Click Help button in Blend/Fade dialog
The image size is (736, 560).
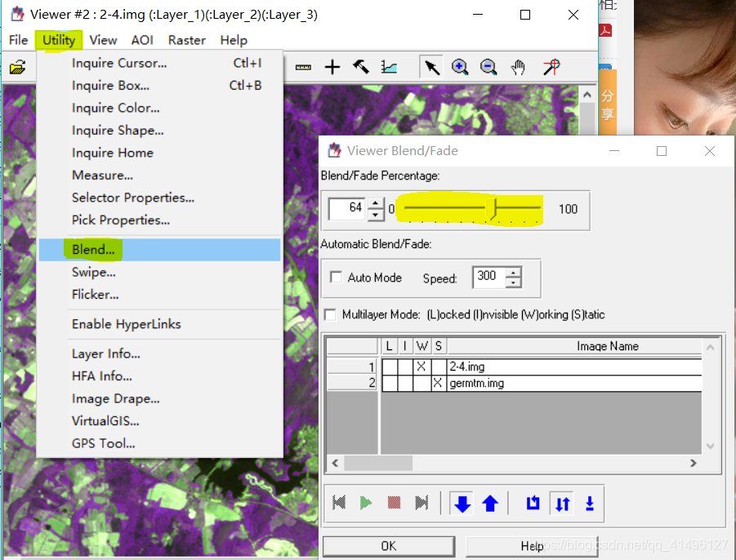(532, 546)
